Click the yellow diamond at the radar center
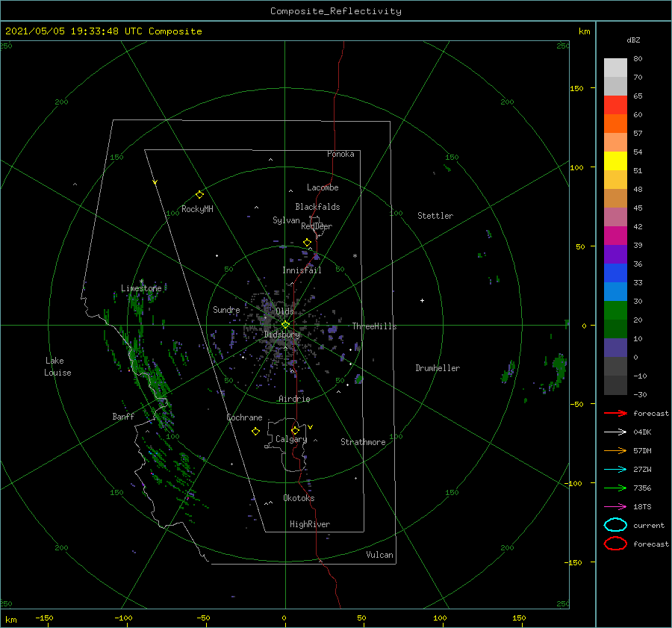 coord(285,325)
